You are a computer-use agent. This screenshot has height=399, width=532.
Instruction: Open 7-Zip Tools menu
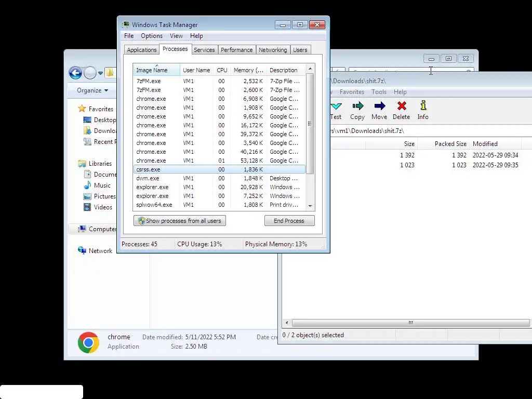click(379, 92)
